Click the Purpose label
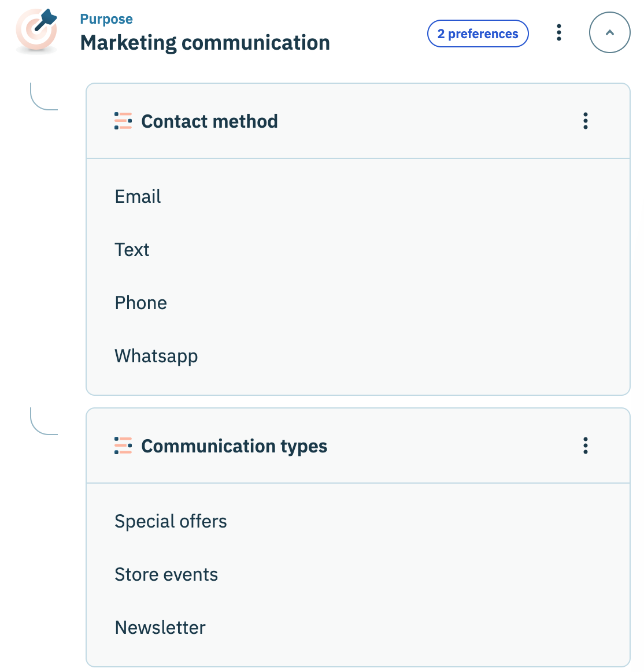 [x=106, y=19]
